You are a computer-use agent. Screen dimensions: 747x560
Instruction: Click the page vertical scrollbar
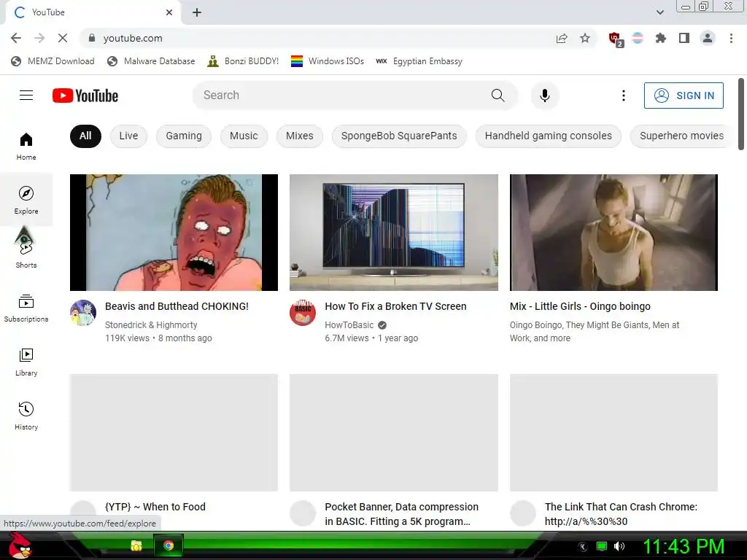coord(741,114)
